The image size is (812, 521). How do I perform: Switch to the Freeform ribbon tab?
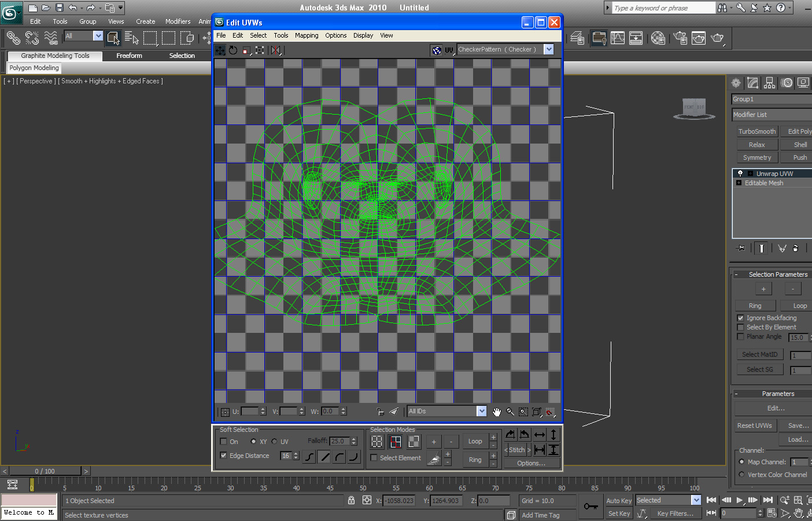point(129,56)
